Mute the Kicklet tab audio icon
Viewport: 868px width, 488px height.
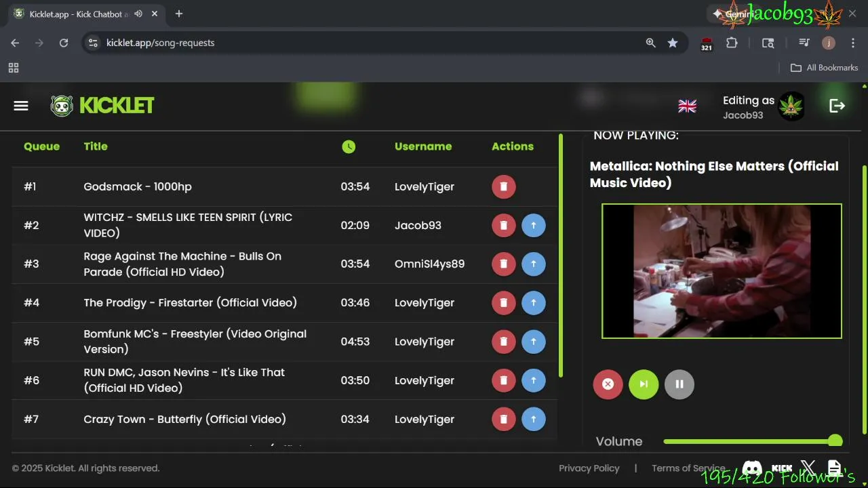click(138, 14)
